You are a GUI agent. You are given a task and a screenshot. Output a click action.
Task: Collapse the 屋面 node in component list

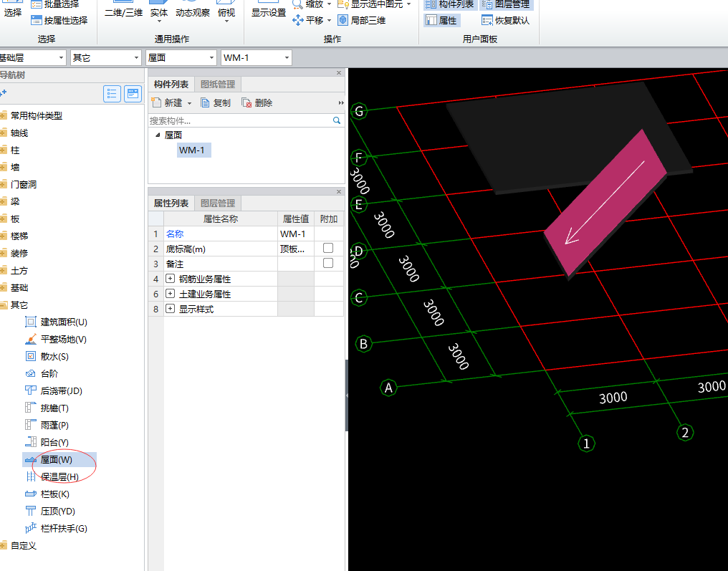(158, 135)
